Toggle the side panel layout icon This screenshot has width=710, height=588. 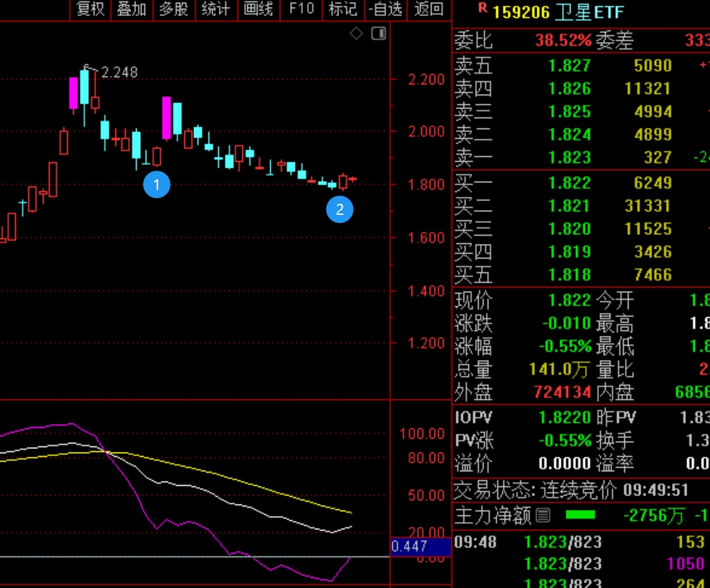[378, 33]
